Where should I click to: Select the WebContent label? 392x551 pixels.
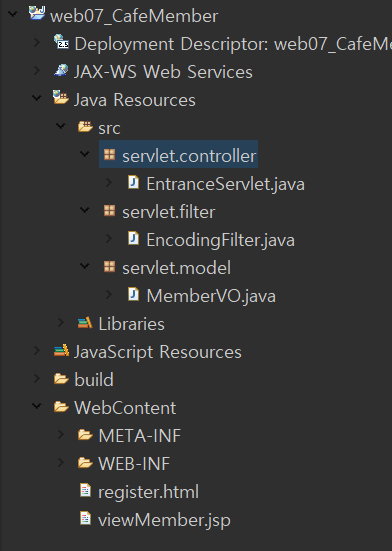125,408
